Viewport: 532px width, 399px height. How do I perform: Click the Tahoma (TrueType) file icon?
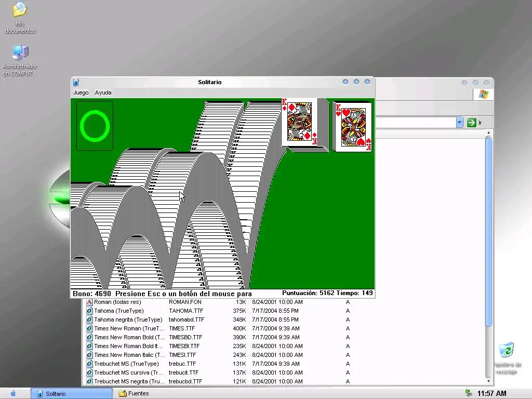point(89,311)
